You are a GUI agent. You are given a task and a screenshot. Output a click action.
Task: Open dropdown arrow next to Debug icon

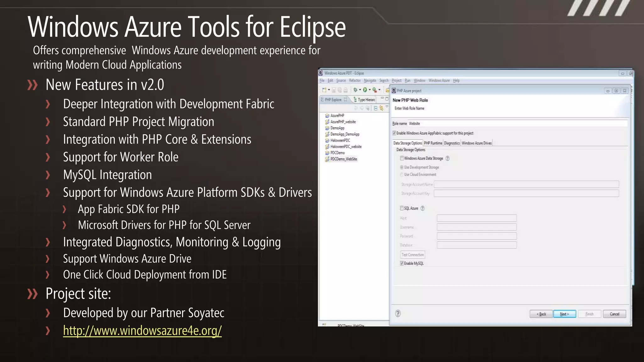click(x=360, y=90)
